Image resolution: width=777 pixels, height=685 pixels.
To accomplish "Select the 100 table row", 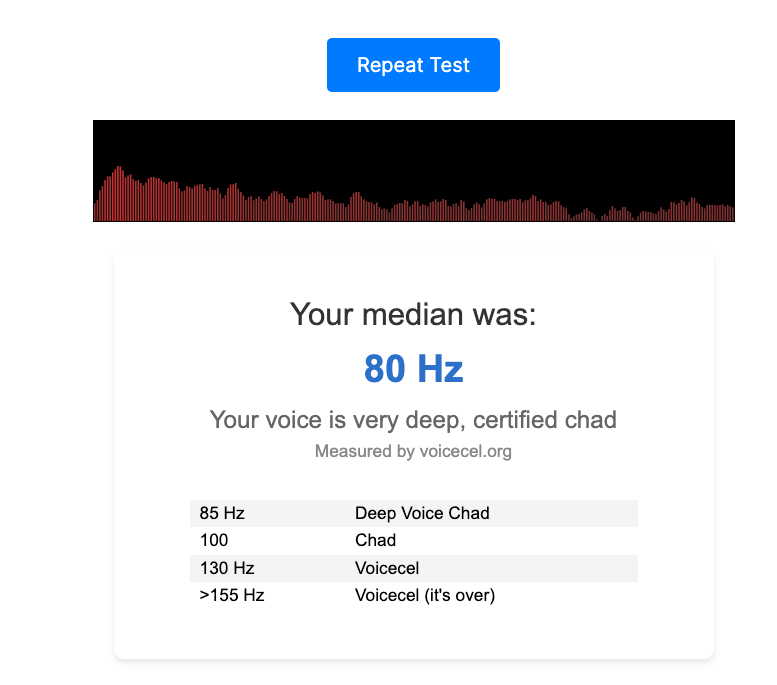I will point(414,540).
